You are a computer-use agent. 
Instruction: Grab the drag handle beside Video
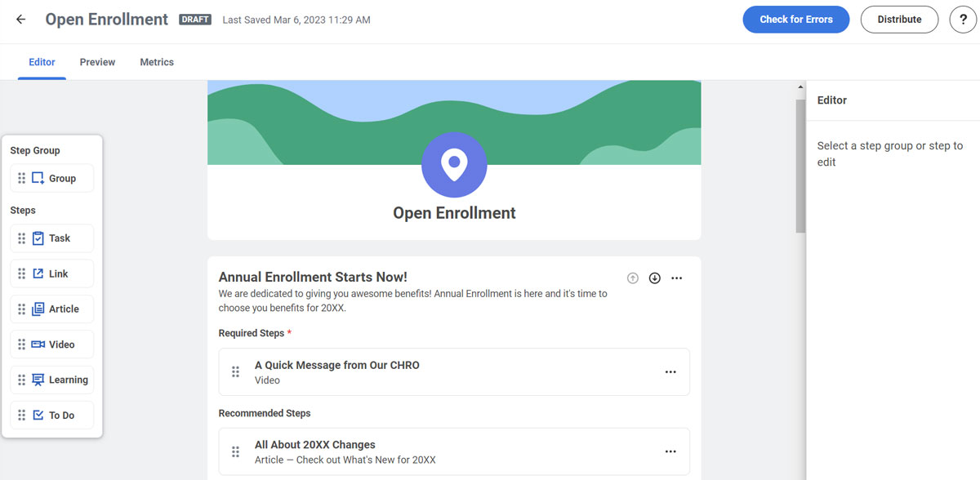coord(22,344)
